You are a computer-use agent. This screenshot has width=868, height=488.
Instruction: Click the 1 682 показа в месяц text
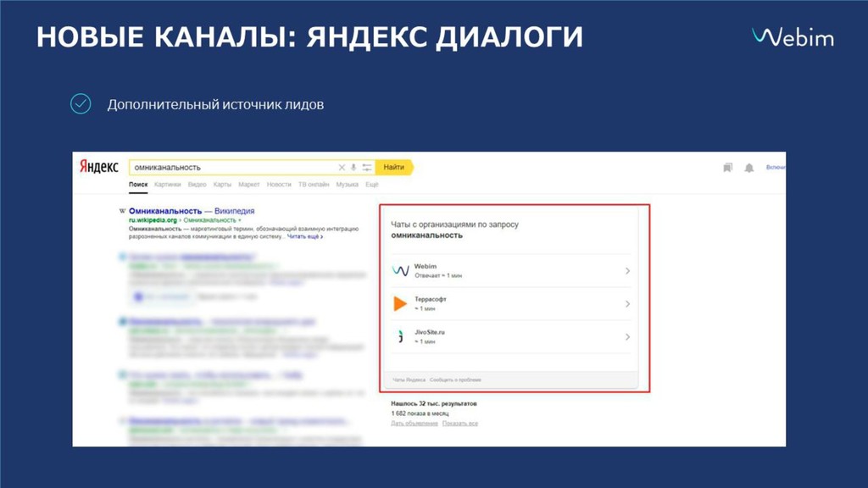420,413
